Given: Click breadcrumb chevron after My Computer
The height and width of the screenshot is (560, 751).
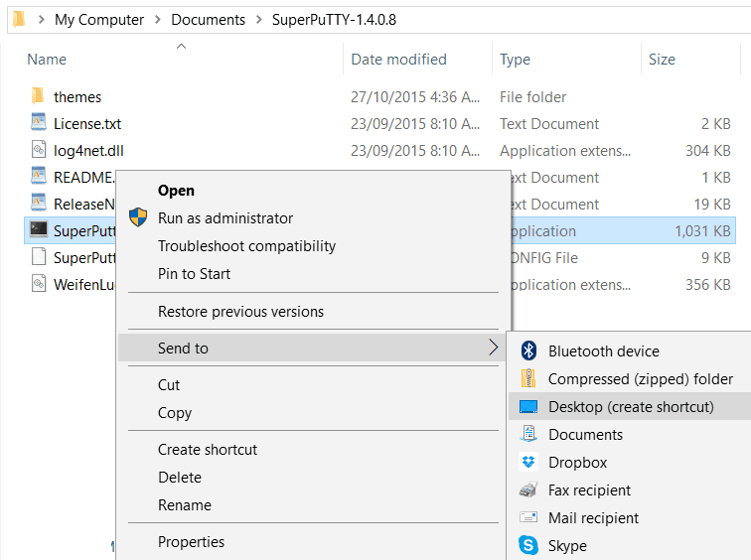Looking at the screenshot, I should tap(158, 20).
